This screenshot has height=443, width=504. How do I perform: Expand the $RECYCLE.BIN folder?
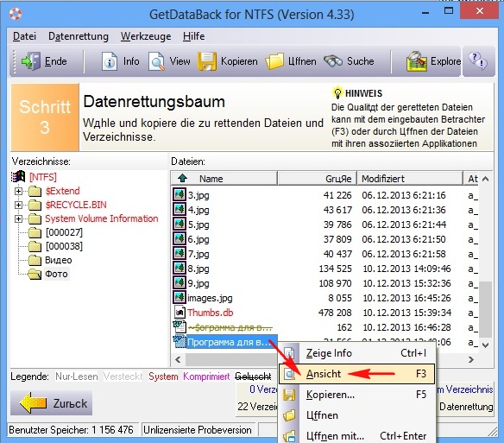(x=19, y=205)
